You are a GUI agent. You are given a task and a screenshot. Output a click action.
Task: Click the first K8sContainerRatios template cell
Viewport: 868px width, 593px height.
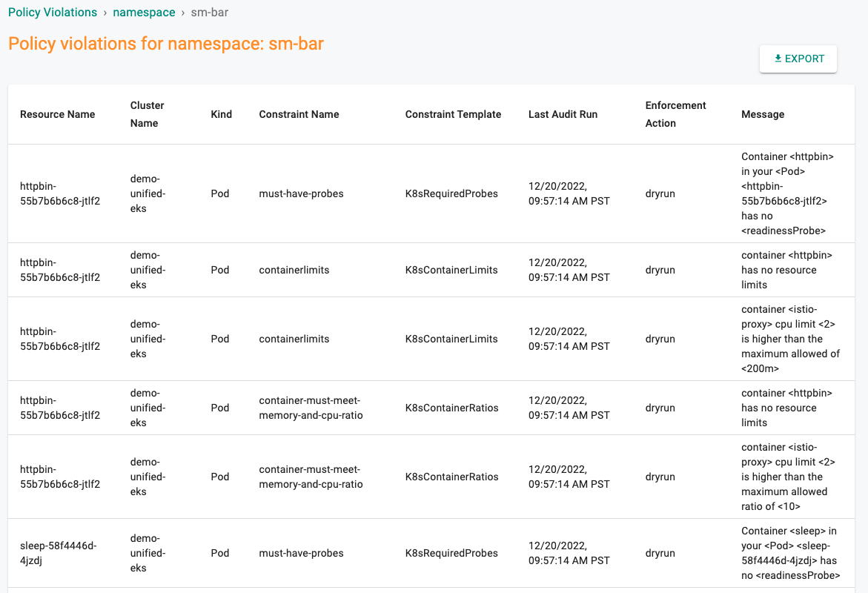pos(451,408)
